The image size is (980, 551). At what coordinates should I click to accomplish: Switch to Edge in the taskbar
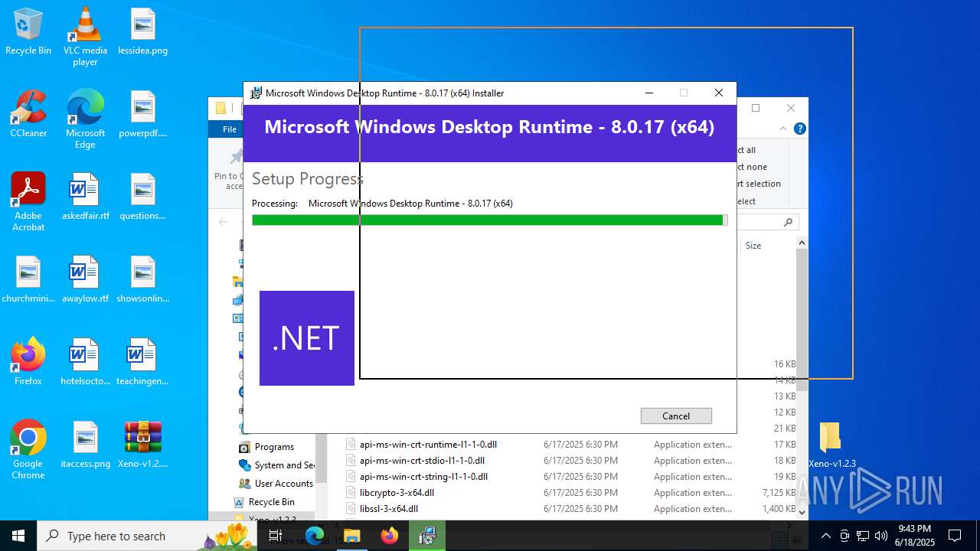point(315,536)
